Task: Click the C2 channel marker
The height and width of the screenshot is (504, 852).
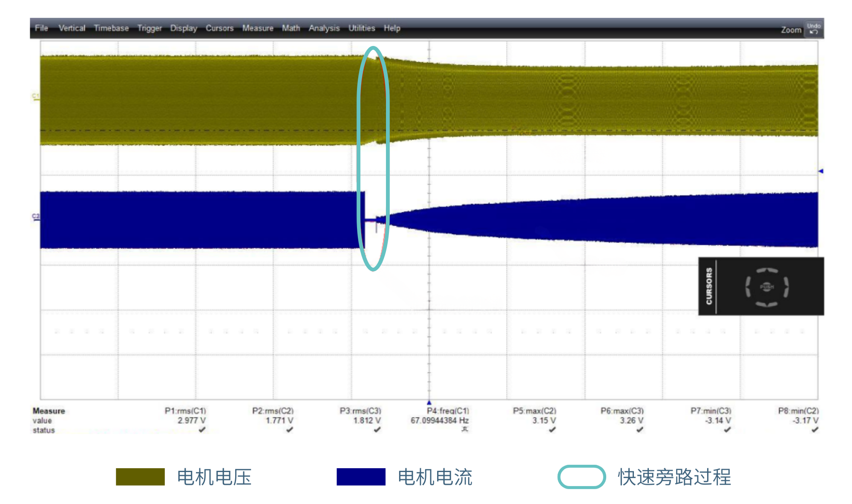Action: [36, 217]
